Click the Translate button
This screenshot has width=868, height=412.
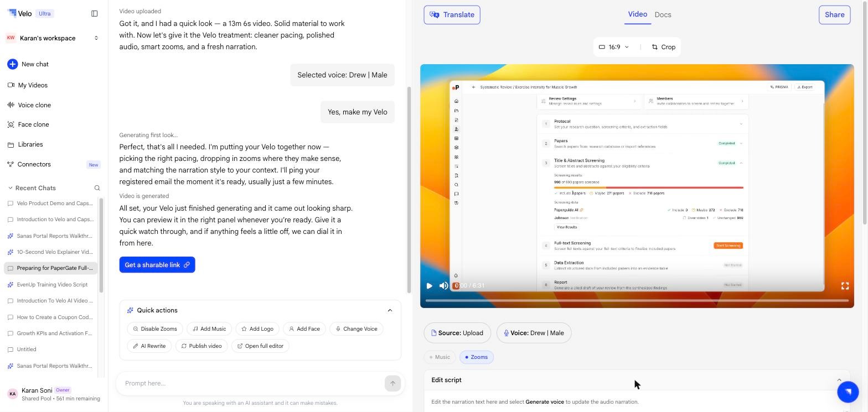pos(452,15)
